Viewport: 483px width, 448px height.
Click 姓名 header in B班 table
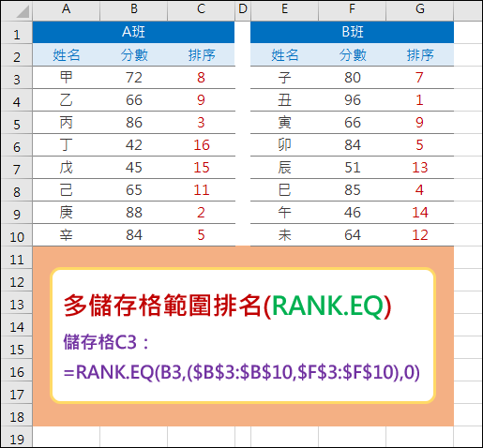[284, 55]
